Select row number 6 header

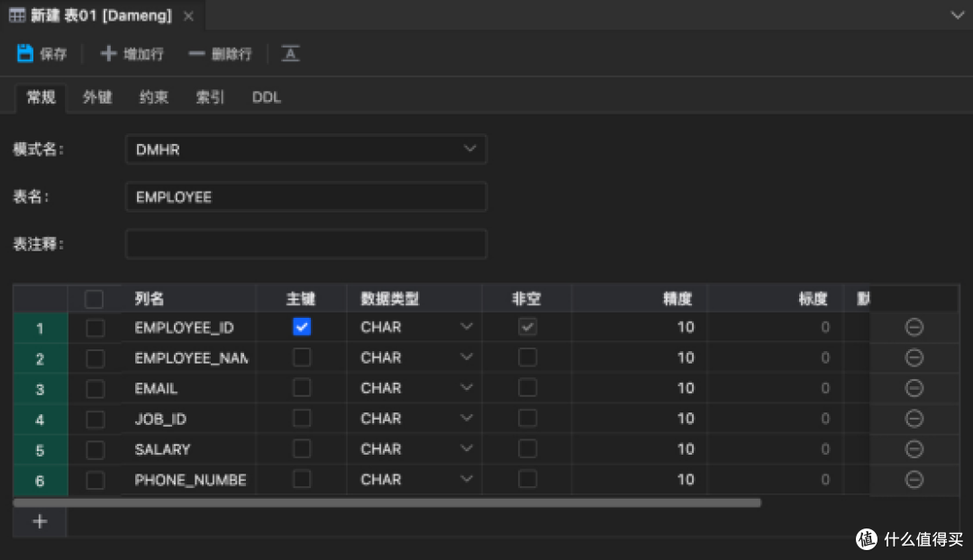[x=40, y=480]
